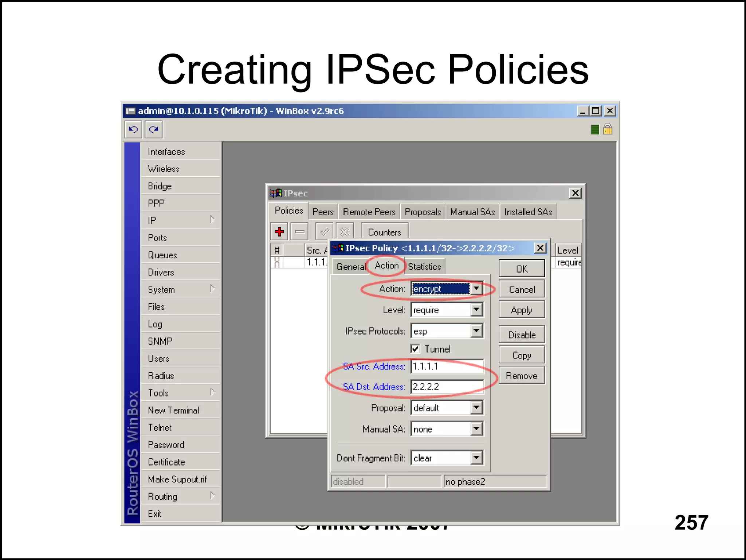The image size is (746, 560).
Task: Click the cross Disable policy icon
Action: tap(345, 231)
